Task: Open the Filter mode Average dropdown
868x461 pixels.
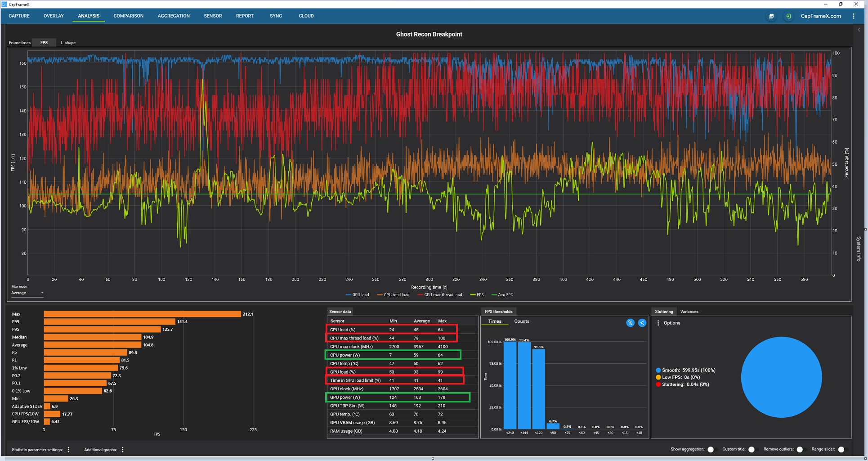Action: coord(27,293)
